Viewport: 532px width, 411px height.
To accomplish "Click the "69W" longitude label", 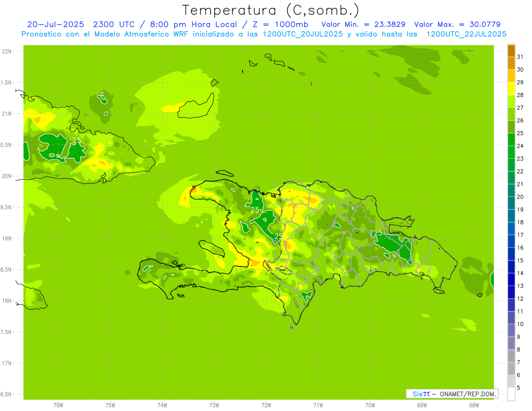I will click(x=422, y=405).
